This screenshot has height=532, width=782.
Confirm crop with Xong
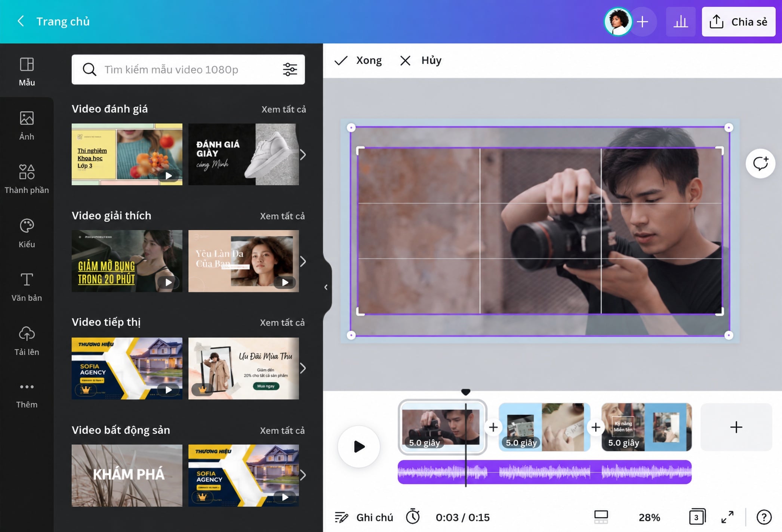tap(358, 61)
